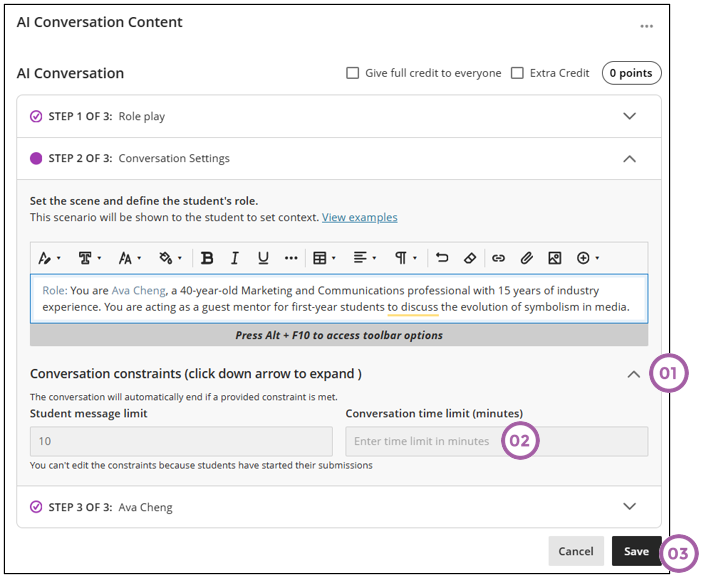Toggle bold formatting
The width and height of the screenshot is (701, 581).
207,258
